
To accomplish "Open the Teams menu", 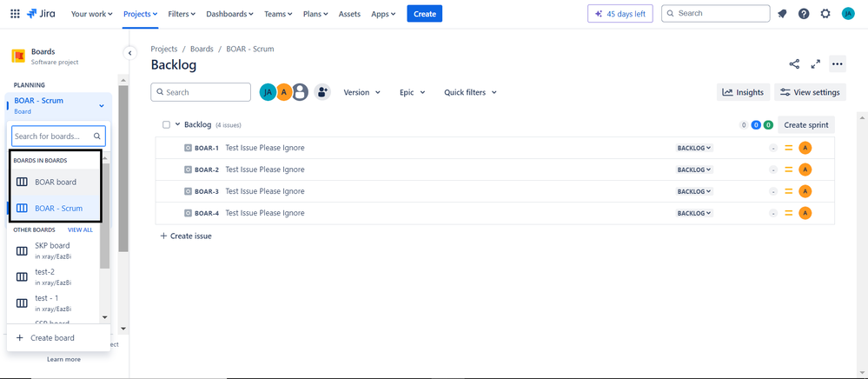I will point(279,14).
